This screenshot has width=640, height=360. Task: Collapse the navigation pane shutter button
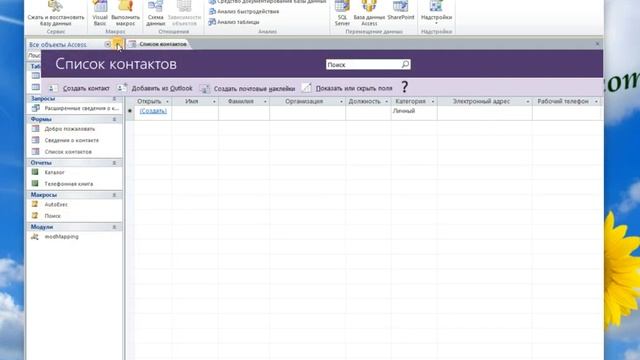point(118,44)
